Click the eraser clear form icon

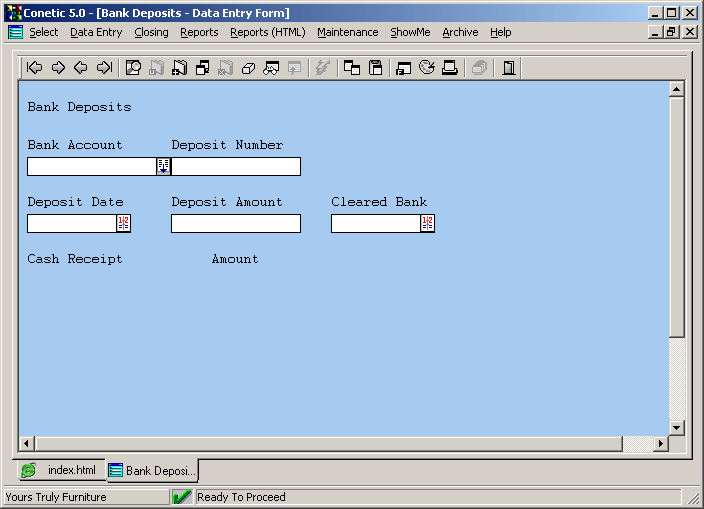click(x=249, y=68)
